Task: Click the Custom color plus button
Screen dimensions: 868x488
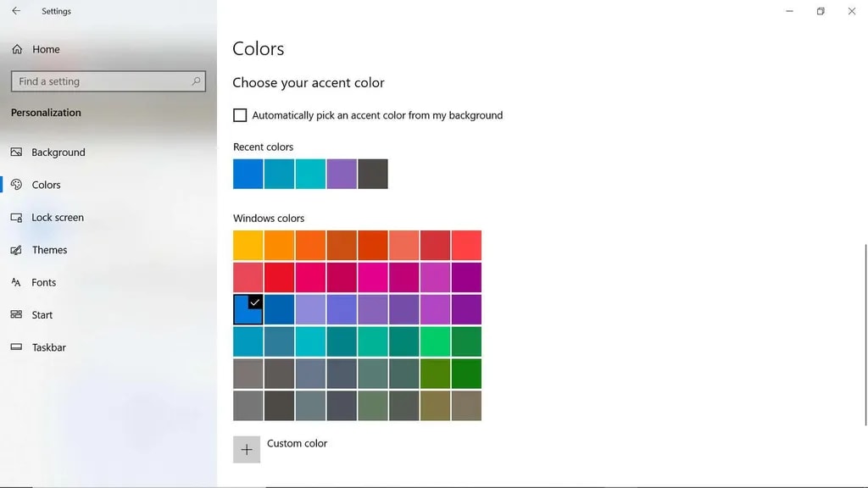Action: click(247, 449)
